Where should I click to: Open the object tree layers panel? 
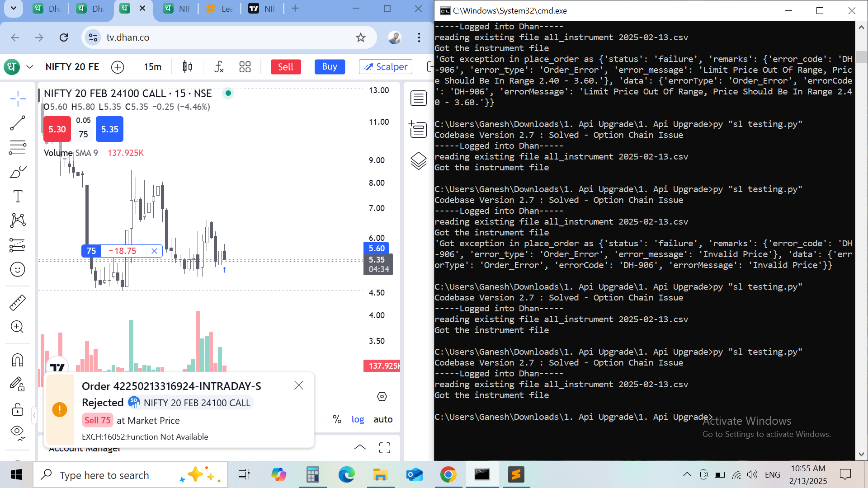(x=418, y=160)
